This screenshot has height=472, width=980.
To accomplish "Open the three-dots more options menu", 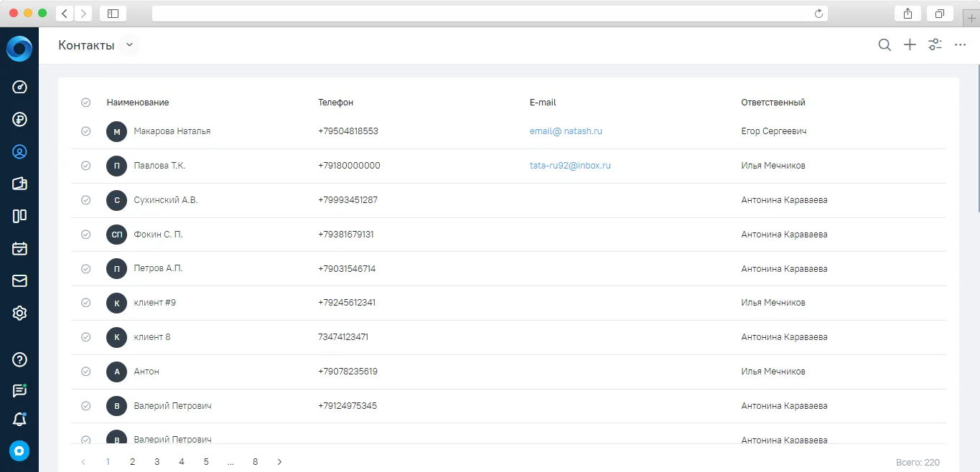I will [x=960, y=45].
